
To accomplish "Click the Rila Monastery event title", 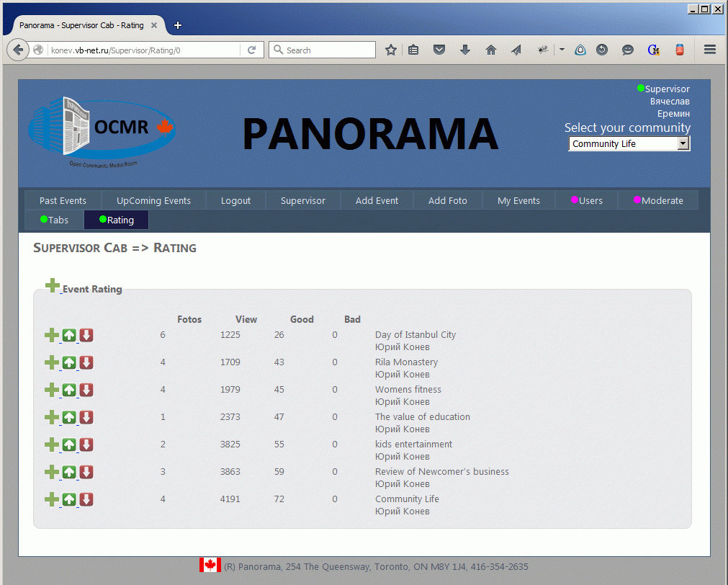I will [x=406, y=362].
